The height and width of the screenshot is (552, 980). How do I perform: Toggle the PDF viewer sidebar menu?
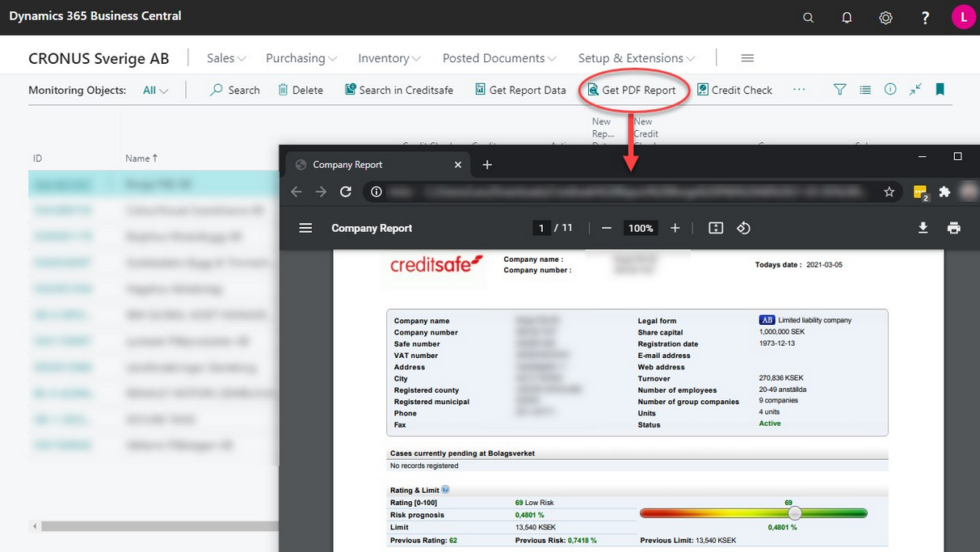tap(305, 228)
